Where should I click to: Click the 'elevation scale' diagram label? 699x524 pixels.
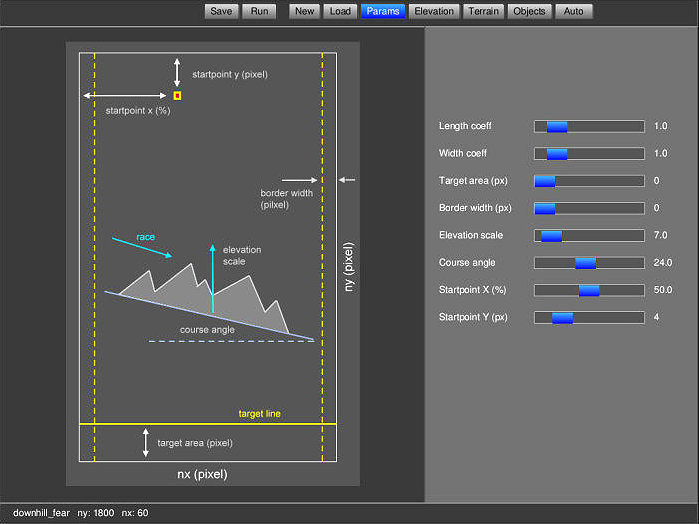pos(242,256)
